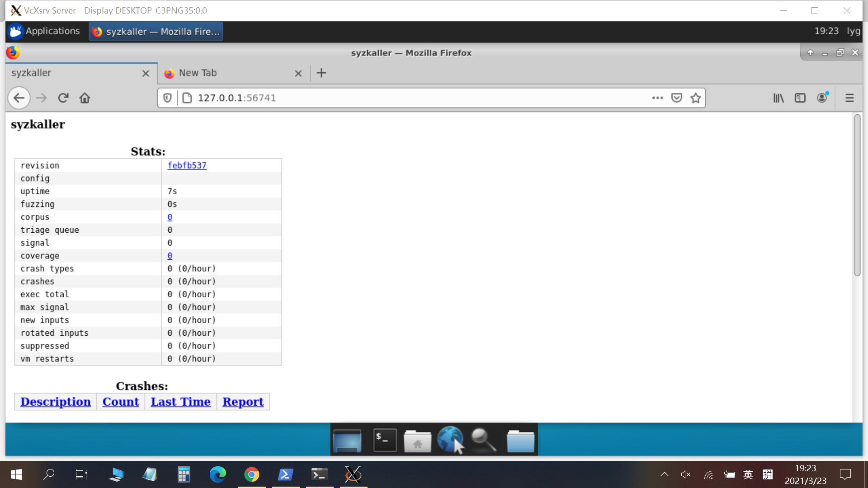The height and width of the screenshot is (488, 868).
Task: Open the page actions ellipsis menu
Action: (x=657, y=98)
